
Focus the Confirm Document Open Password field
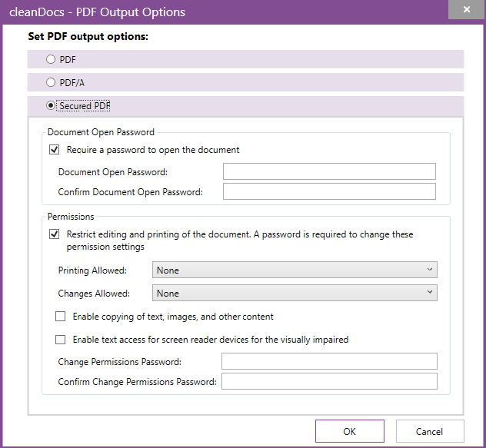click(329, 191)
